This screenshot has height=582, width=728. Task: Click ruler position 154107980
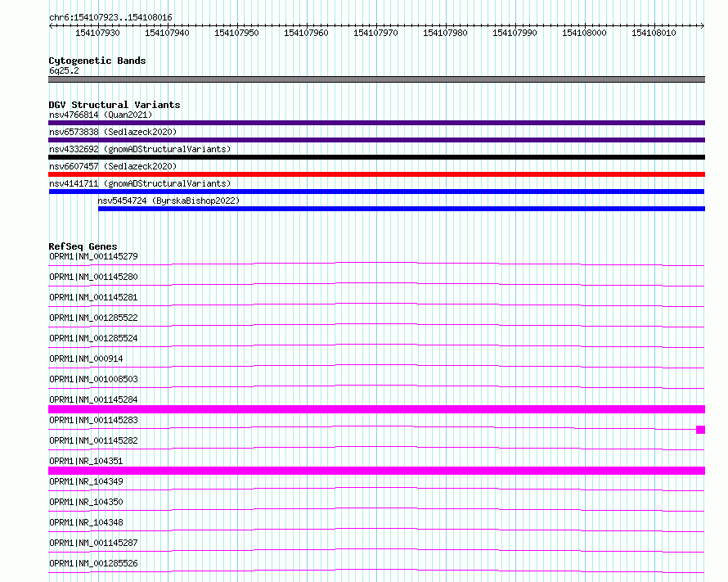[445, 33]
